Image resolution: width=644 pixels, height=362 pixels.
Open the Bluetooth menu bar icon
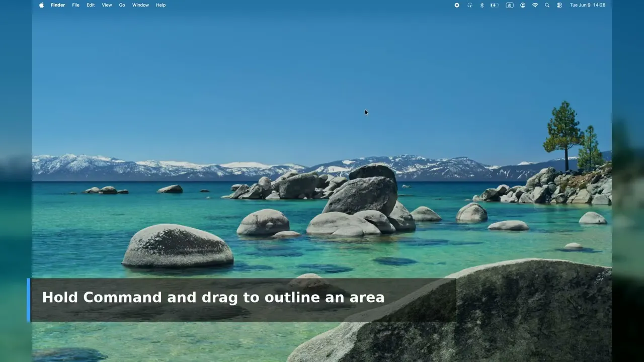click(x=481, y=5)
